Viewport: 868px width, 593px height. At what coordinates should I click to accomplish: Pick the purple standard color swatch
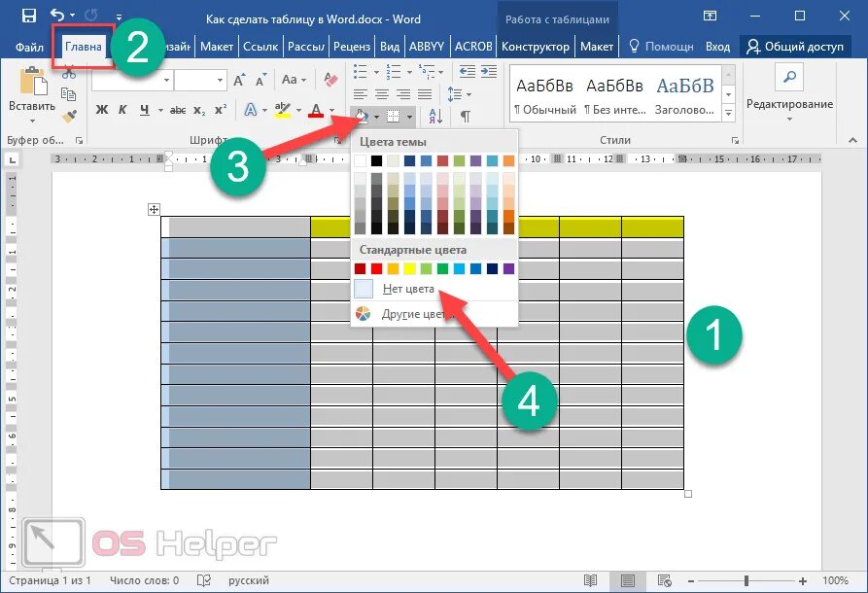pyautogui.click(x=508, y=269)
